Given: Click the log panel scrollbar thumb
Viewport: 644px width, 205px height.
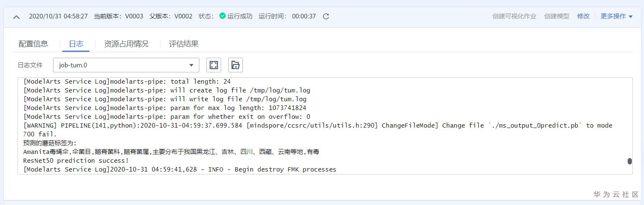Looking at the screenshot, I should coord(629,161).
